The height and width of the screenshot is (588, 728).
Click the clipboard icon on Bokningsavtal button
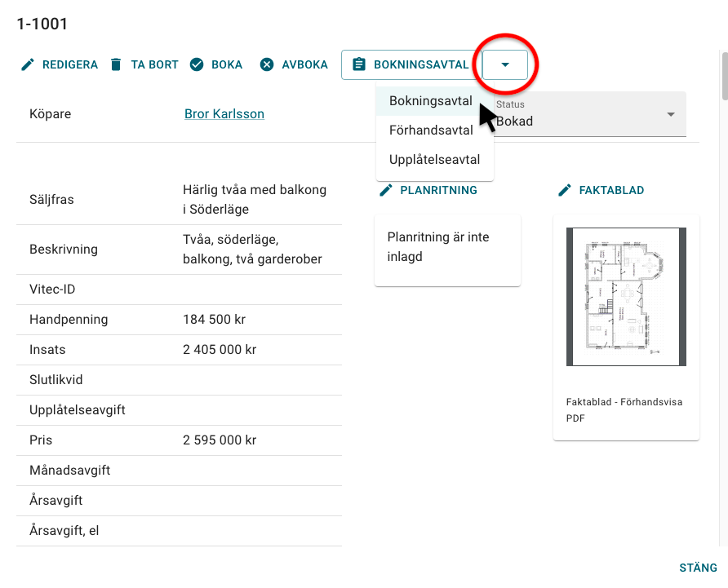click(x=357, y=64)
